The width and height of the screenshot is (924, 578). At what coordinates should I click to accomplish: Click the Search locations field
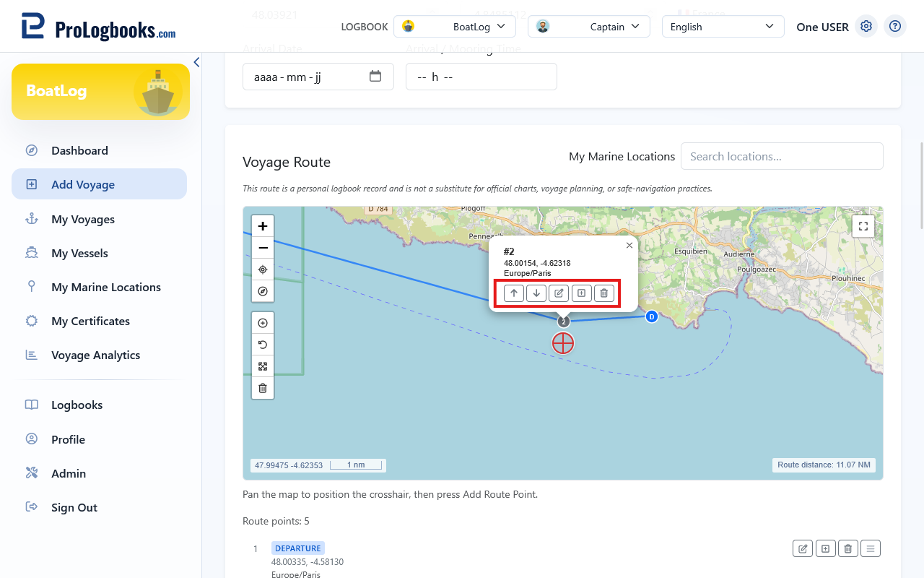point(782,156)
